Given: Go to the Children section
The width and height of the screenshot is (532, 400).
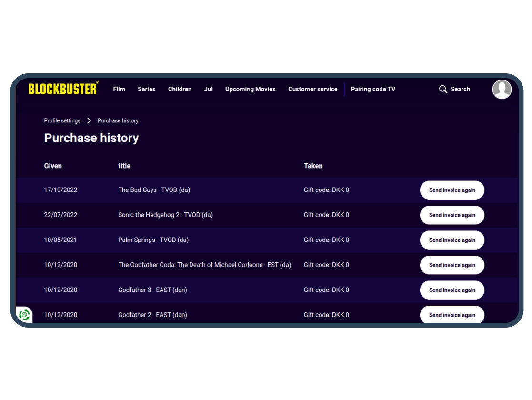Looking at the screenshot, I should click(x=180, y=89).
